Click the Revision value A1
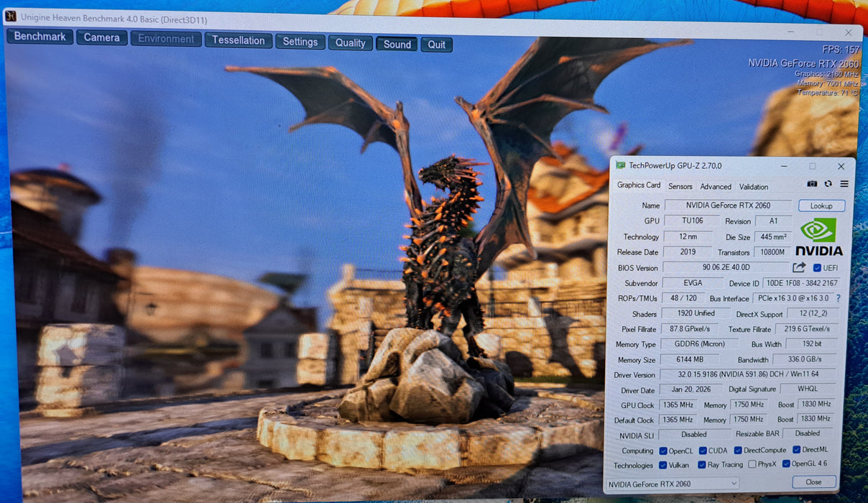The width and height of the screenshot is (868, 503). [x=773, y=221]
